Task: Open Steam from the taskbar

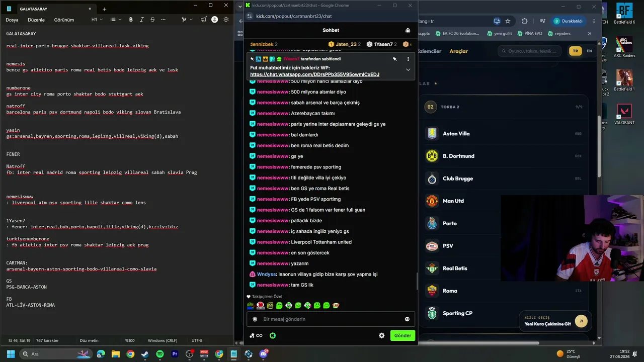Action: point(145,354)
